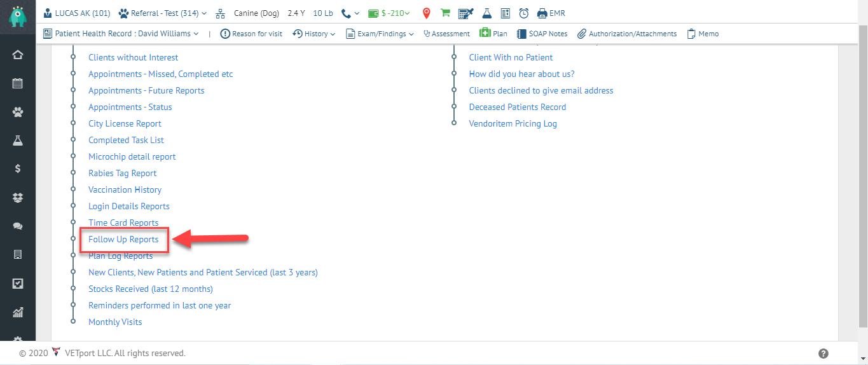Open Client With no Patient report

pos(511,57)
